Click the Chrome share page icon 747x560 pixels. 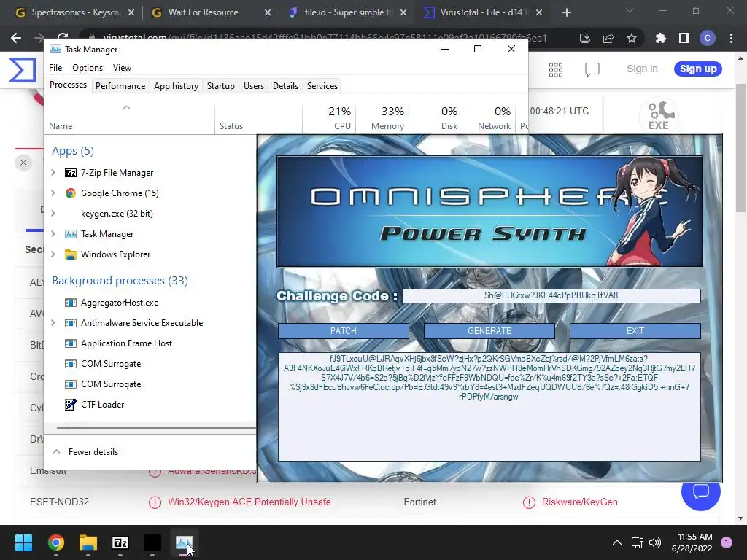(608, 38)
